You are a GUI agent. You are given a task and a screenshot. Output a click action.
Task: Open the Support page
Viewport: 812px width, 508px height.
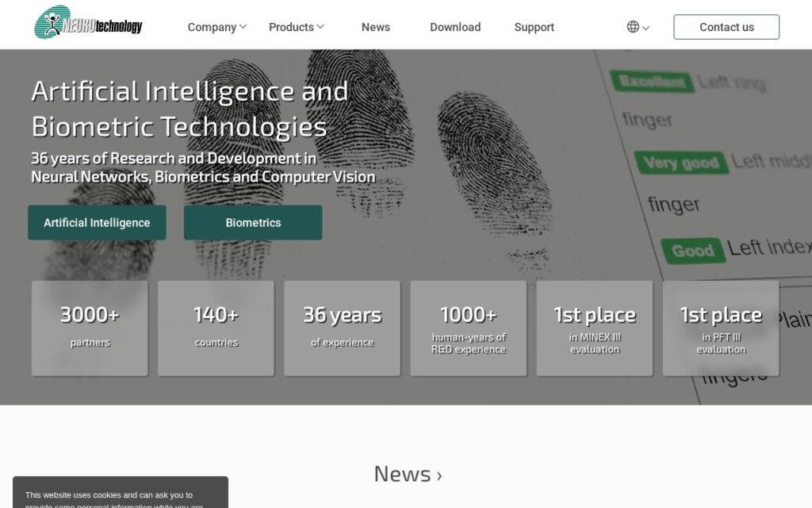(x=534, y=27)
